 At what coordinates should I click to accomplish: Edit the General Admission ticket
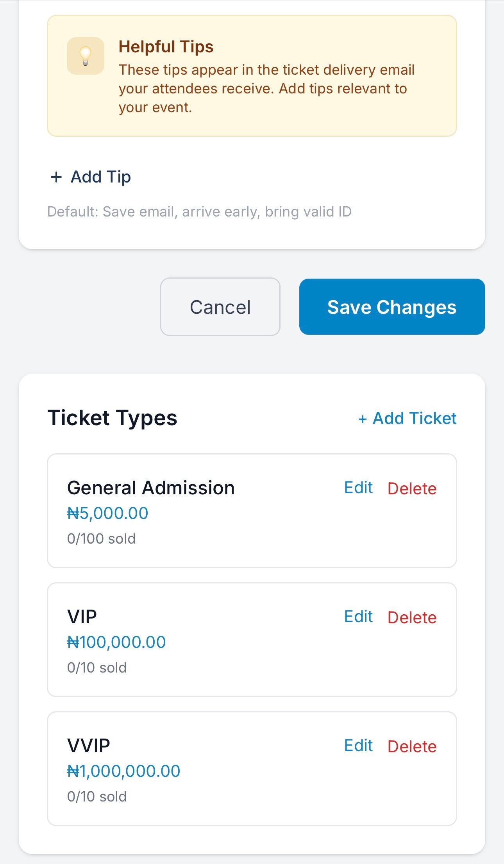[358, 488]
